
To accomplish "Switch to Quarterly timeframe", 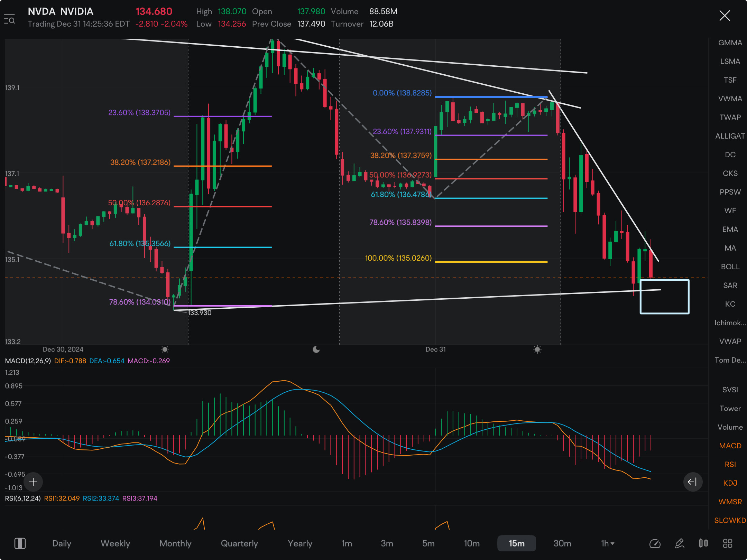I will pyautogui.click(x=239, y=543).
